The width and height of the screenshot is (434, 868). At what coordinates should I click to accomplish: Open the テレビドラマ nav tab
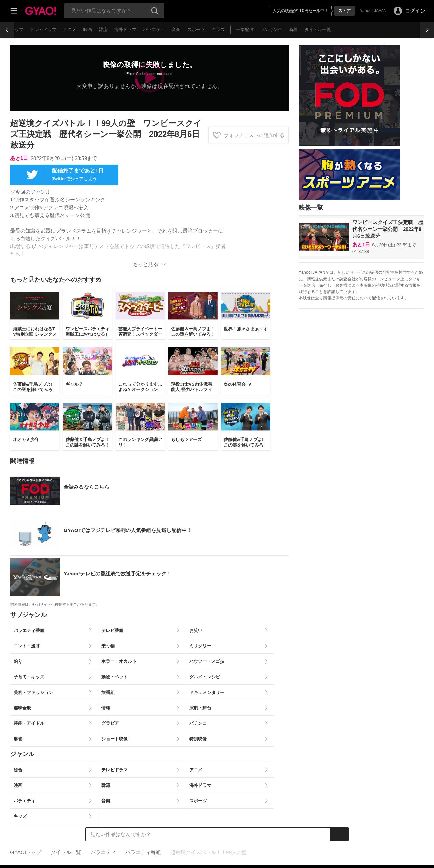pyautogui.click(x=43, y=30)
